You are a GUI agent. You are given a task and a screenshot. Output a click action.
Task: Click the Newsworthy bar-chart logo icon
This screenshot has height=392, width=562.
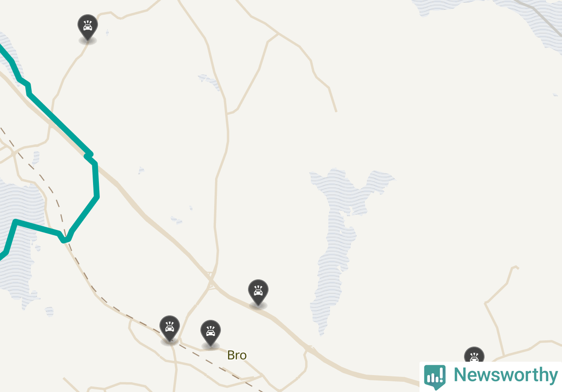(435, 376)
